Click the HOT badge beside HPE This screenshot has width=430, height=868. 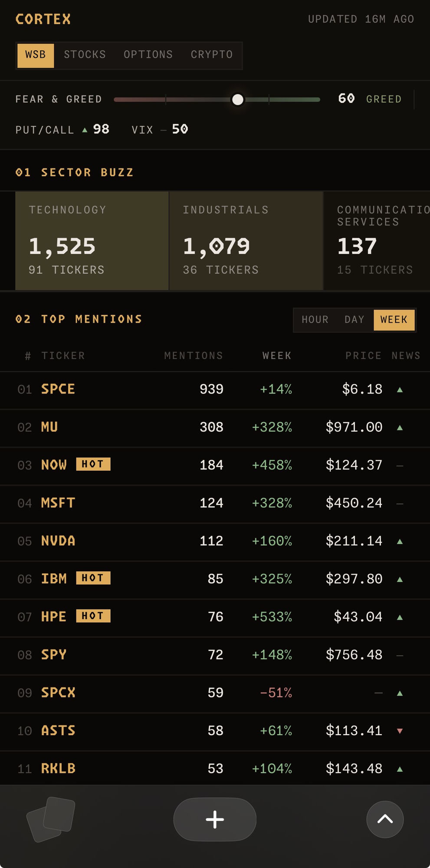coord(93,616)
